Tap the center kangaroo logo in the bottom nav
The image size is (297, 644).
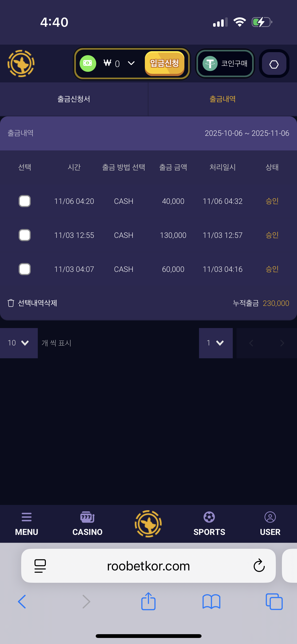[148, 524]
